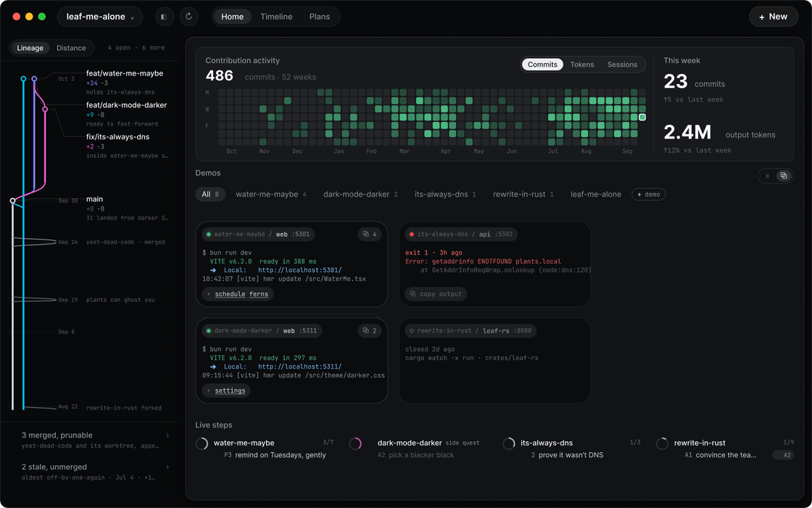
Task: Open the leaf-me-alone project dropdown
Action: tap(100, 17)
